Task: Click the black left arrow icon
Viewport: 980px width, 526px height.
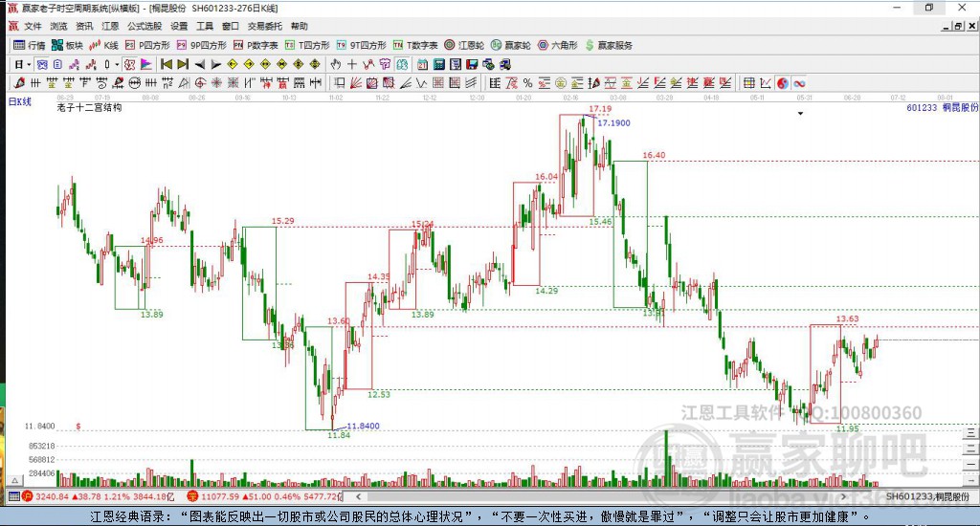Action: click(x=199, y=64)
